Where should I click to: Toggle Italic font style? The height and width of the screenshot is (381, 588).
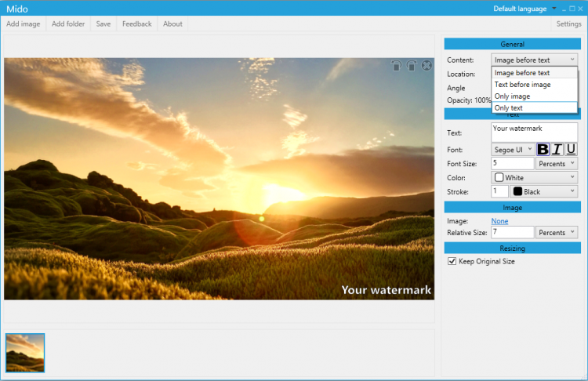point(557,149)
